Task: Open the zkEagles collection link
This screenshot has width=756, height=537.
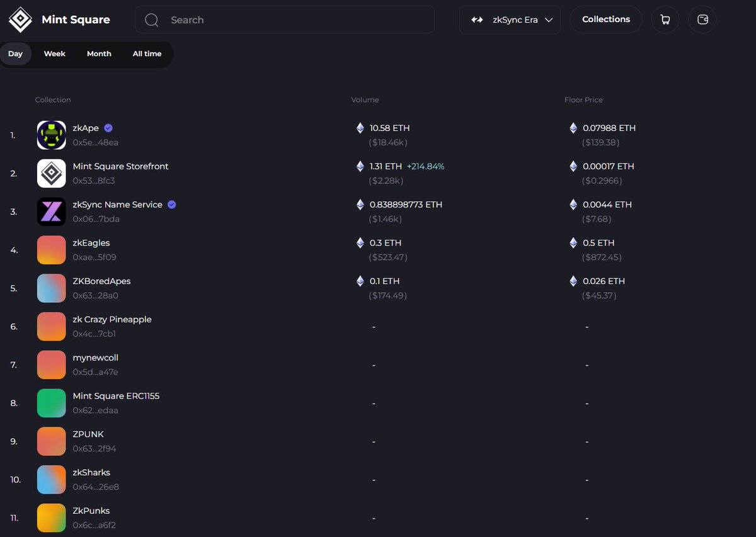Action: (91, 243)
